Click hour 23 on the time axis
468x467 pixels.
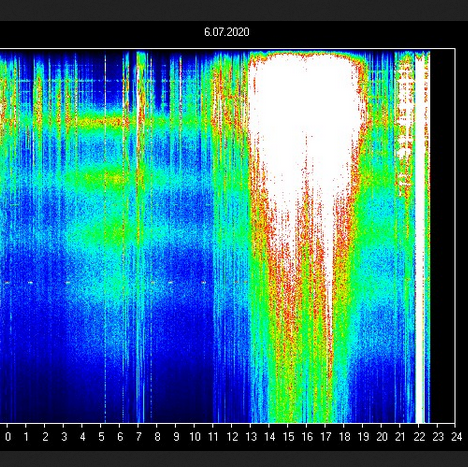pos(438,436)
